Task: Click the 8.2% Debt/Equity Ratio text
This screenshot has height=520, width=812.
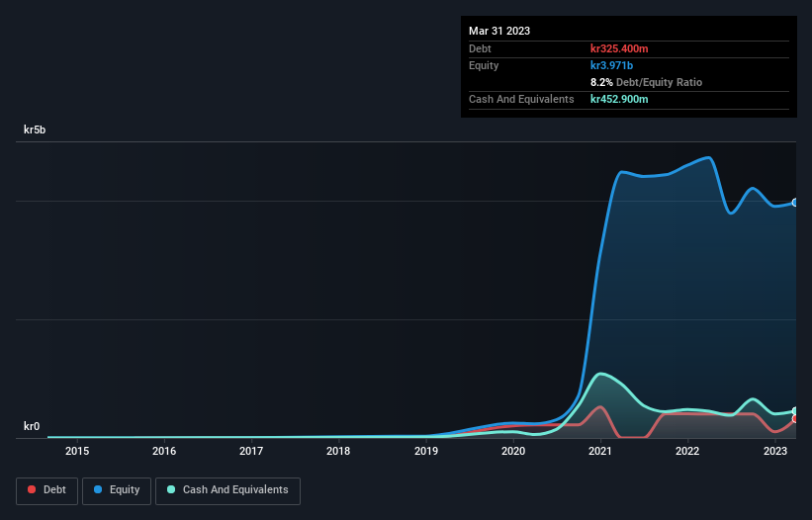Action: click(646, 82)
